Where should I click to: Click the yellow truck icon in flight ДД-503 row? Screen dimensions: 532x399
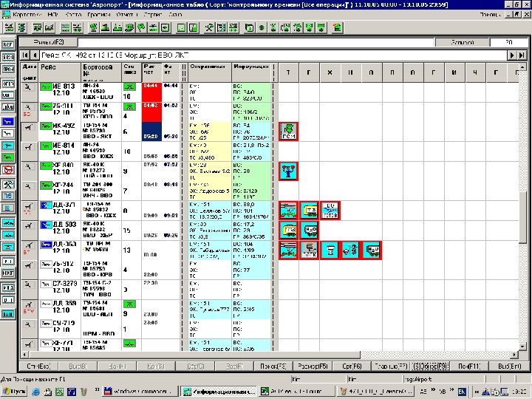click(288, 231)
